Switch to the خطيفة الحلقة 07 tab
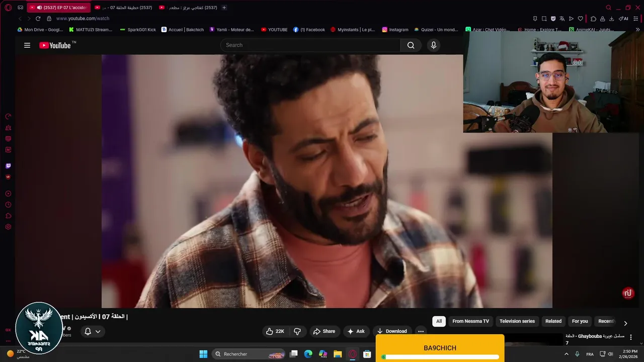644x362 pixels. point(123,8)
